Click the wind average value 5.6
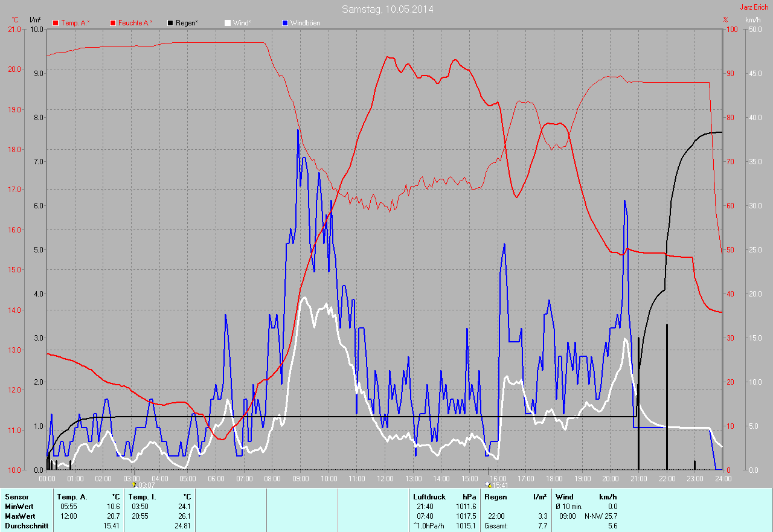Image resolution: width=773 pixels, height=532 pixels. (x=612, y=525)
